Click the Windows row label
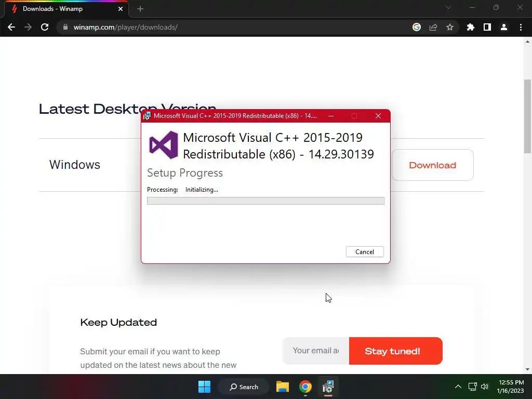Image resolution: width=532 pixels, height=399 pixels. pos(75,165)
